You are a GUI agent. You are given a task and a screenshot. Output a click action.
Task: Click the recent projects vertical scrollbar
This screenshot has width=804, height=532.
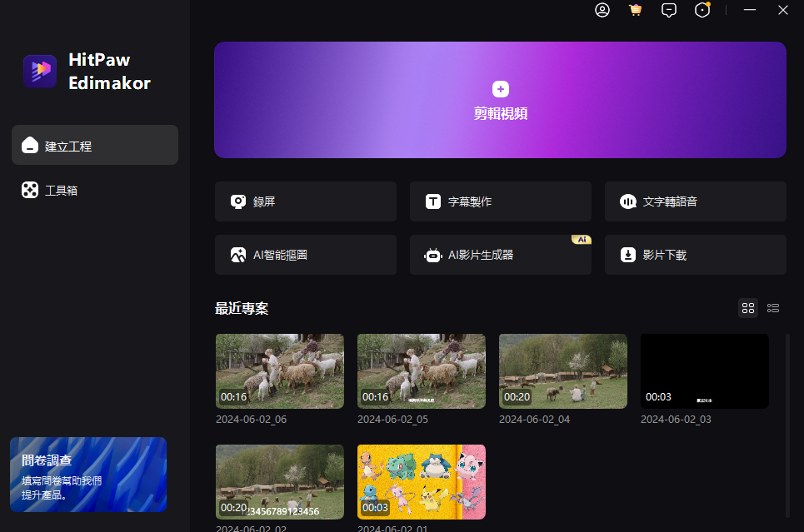(787, 425)
